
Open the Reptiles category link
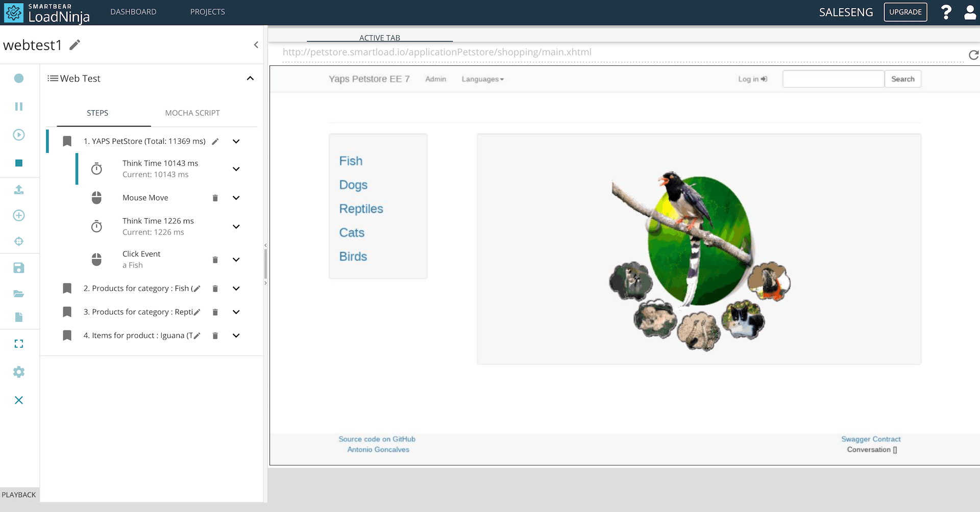pos(361,209)
